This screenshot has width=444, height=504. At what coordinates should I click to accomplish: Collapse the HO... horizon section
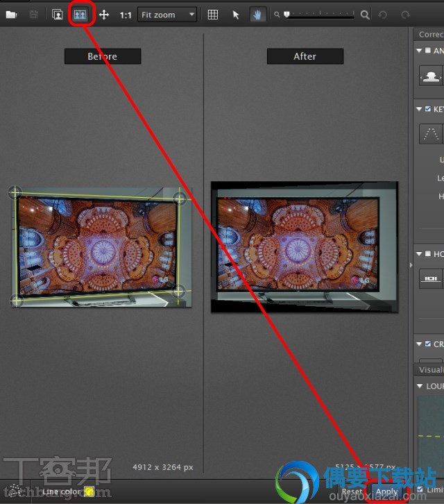(x=419, y=254)
